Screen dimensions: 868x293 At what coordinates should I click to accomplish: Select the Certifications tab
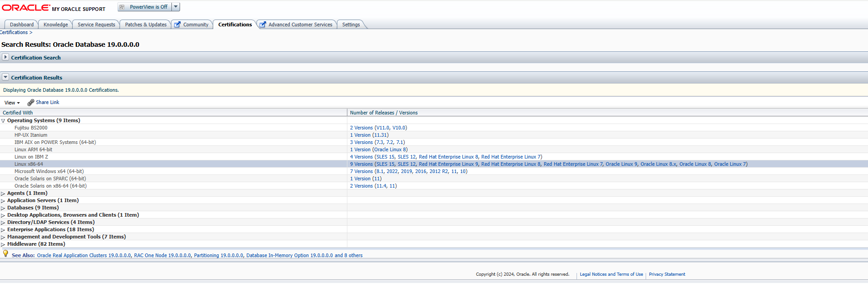(x=235, y=25)
